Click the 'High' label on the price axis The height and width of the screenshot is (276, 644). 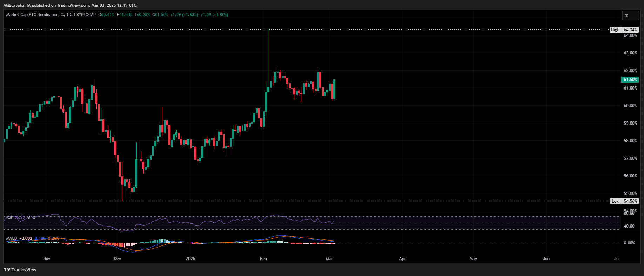pyautogui.click(x=615, y=29)
